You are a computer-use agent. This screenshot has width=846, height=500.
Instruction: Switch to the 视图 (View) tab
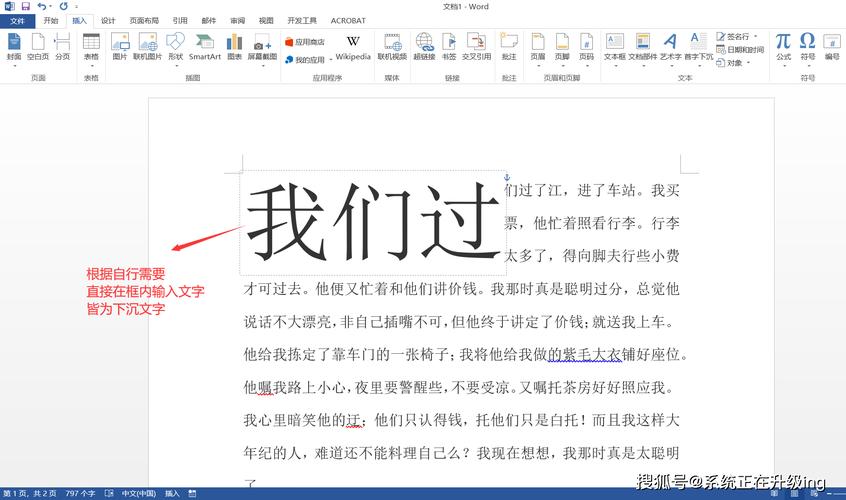coord(266,20)
